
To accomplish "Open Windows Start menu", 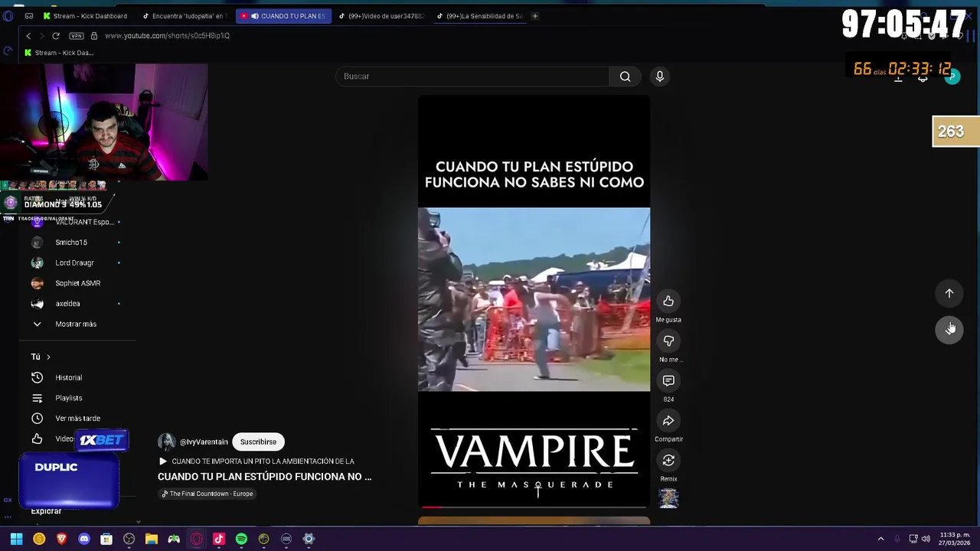I will tap(16, 539).
